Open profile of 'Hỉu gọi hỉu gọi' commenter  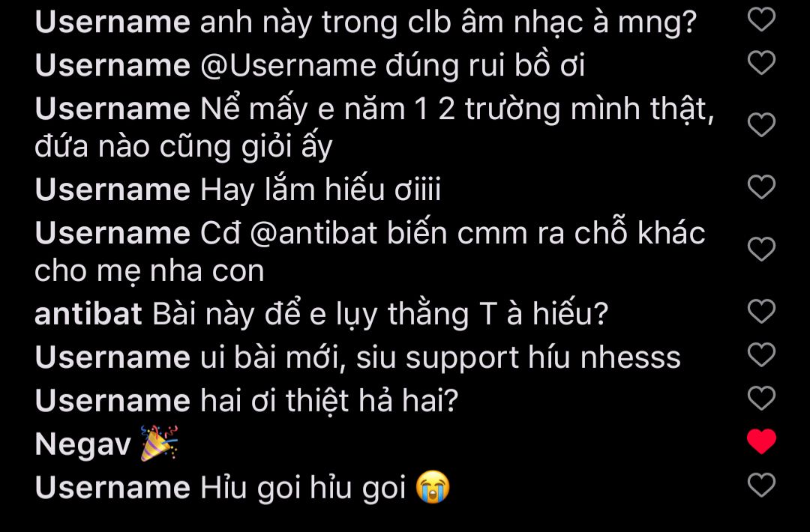[x=112, y=488]
